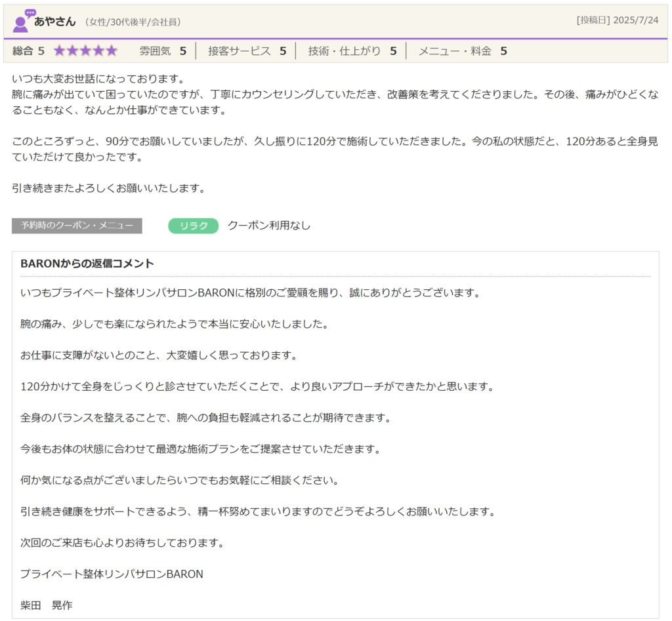
Task: Click the プライベート整体リンパサロンBARON signature line
Action: (112, 574)
